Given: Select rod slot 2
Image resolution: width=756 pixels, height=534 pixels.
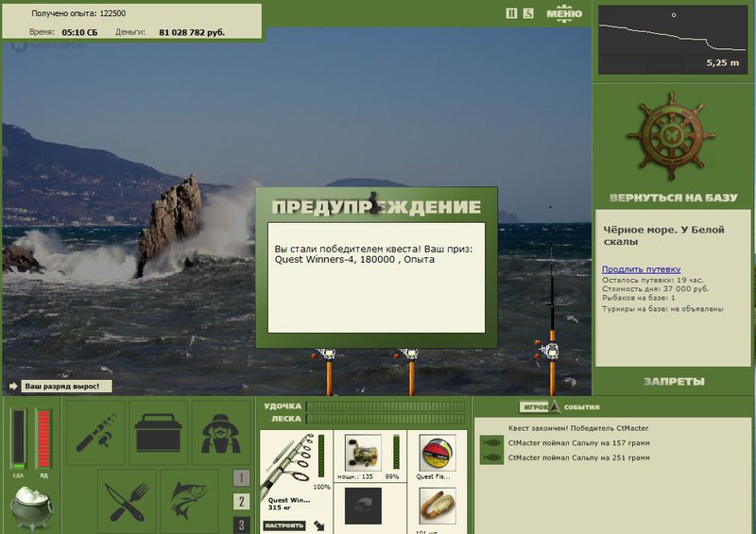Looking at the screenshot, I should [x=241, y=502].
